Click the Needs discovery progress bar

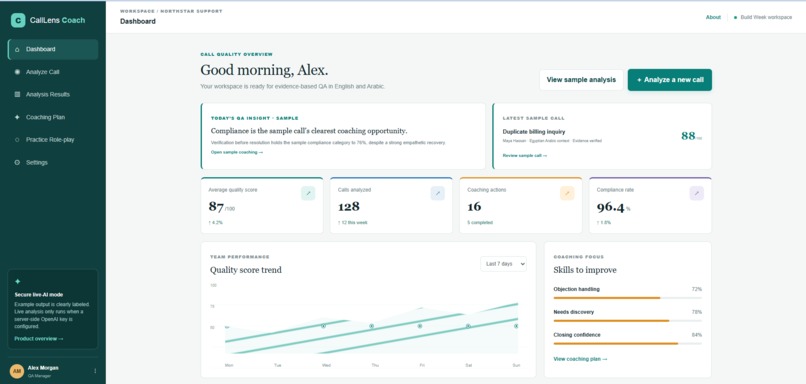628,321
